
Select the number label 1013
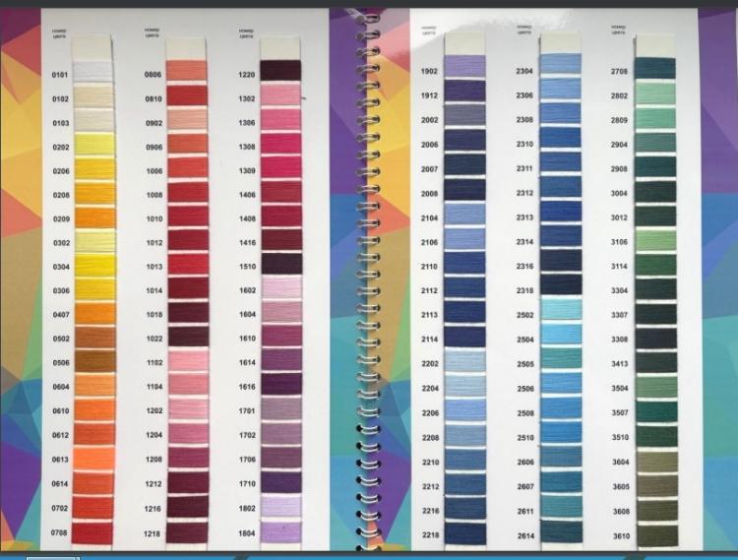154,267
